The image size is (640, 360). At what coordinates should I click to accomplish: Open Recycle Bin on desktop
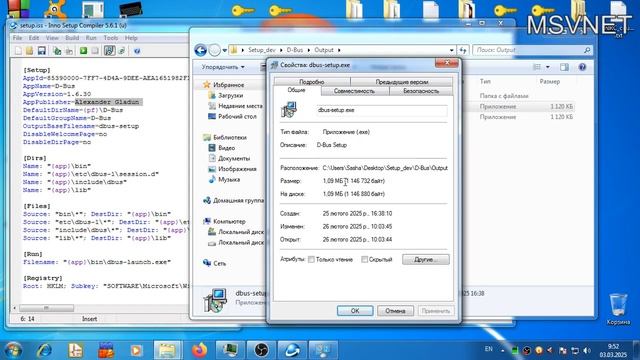coord(618,309)
